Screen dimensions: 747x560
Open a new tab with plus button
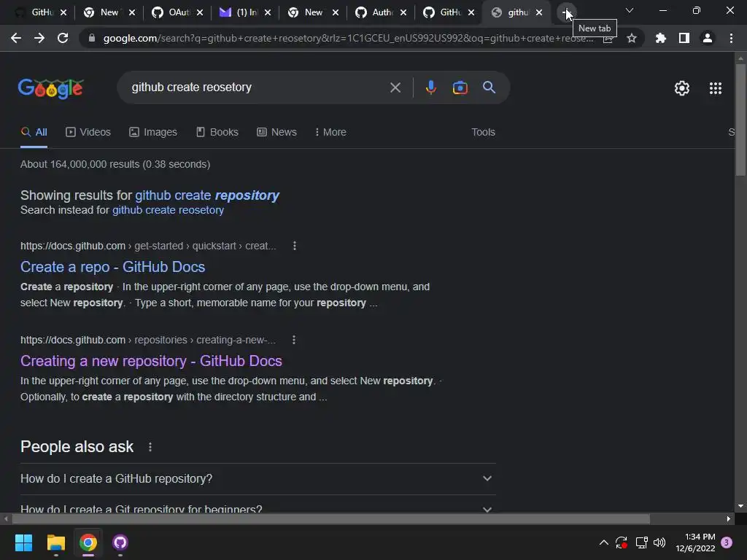566,12
